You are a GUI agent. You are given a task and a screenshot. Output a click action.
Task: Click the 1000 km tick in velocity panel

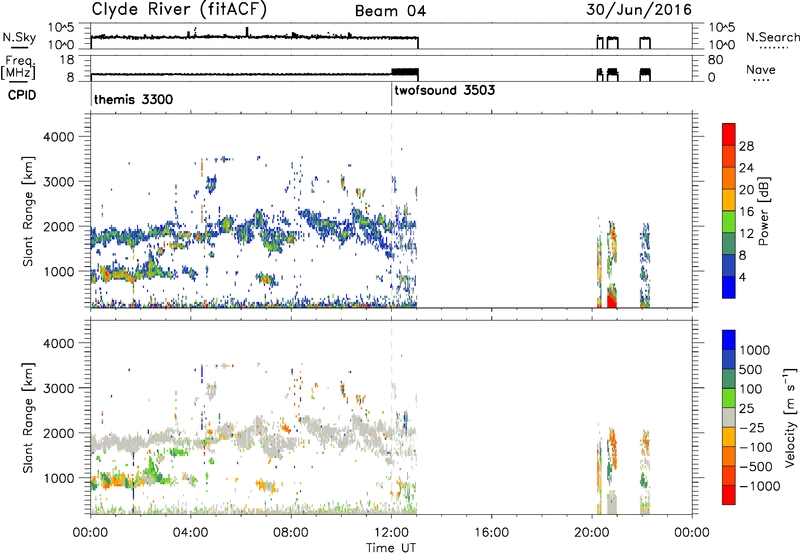pyautogui.click(x=59, y=478)
